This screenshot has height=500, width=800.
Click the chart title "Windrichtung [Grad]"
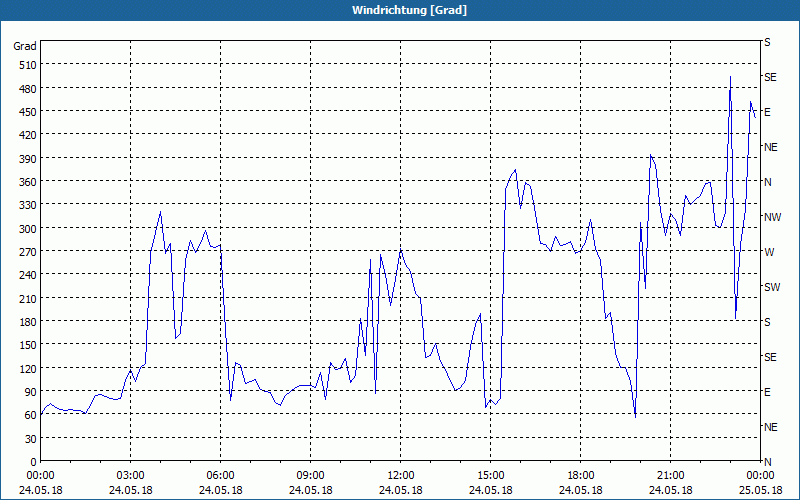[x=409, y=10]
